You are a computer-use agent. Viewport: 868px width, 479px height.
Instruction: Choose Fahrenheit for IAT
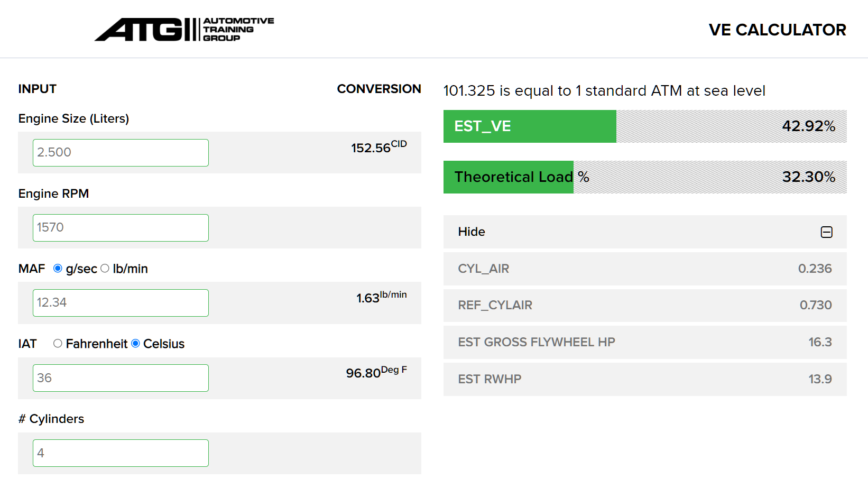[58, 344]
